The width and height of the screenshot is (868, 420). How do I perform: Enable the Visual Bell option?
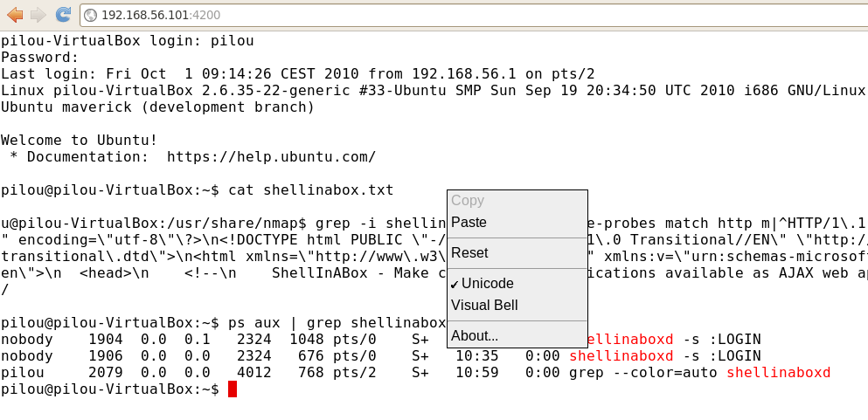pyautogui.click(x=484, y=306)
